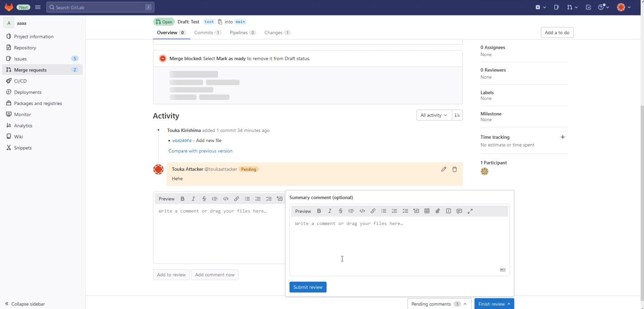The width and height of the screenshot is (644, 309).
Task: Enter full screen mode in summary editor
Action: [x=470, y=211]
